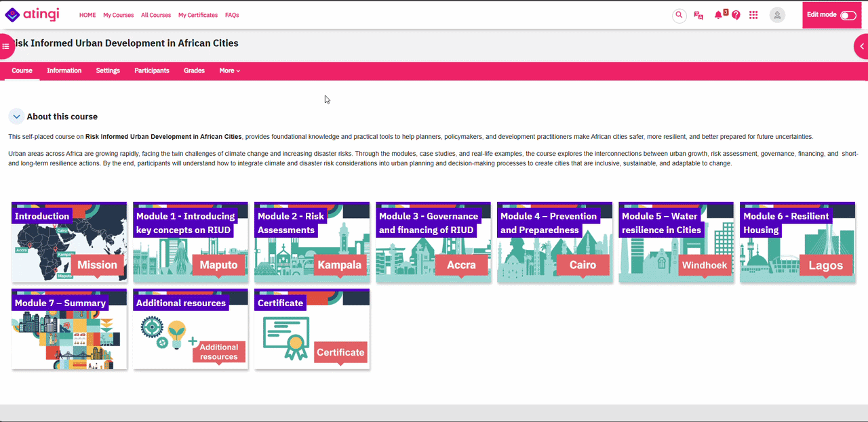Open the user profile avatar
The height and width of the screenshot is (422, 868).
(x=777, y=15)
